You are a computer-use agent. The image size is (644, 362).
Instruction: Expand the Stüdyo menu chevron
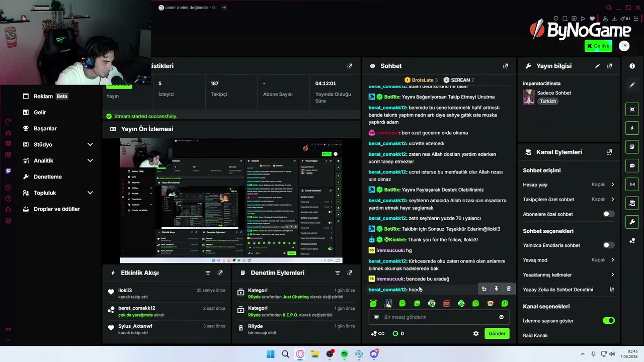(x=90, y=144)
